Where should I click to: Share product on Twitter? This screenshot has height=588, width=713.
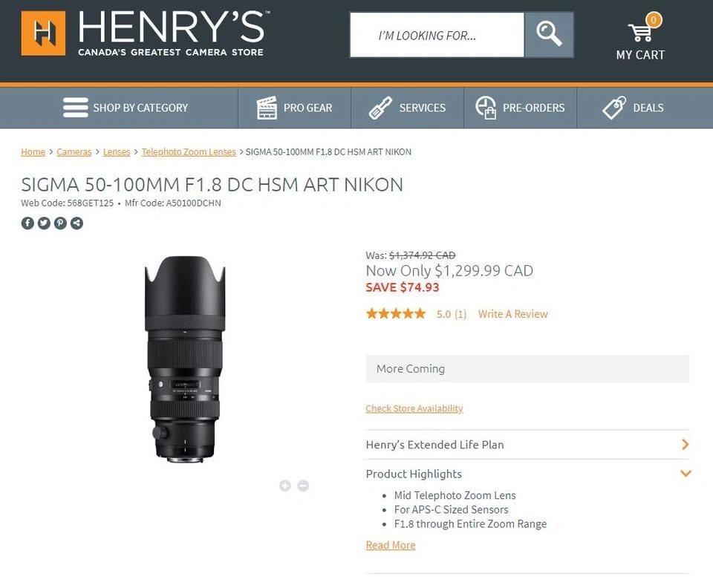(x=44, y=223)
